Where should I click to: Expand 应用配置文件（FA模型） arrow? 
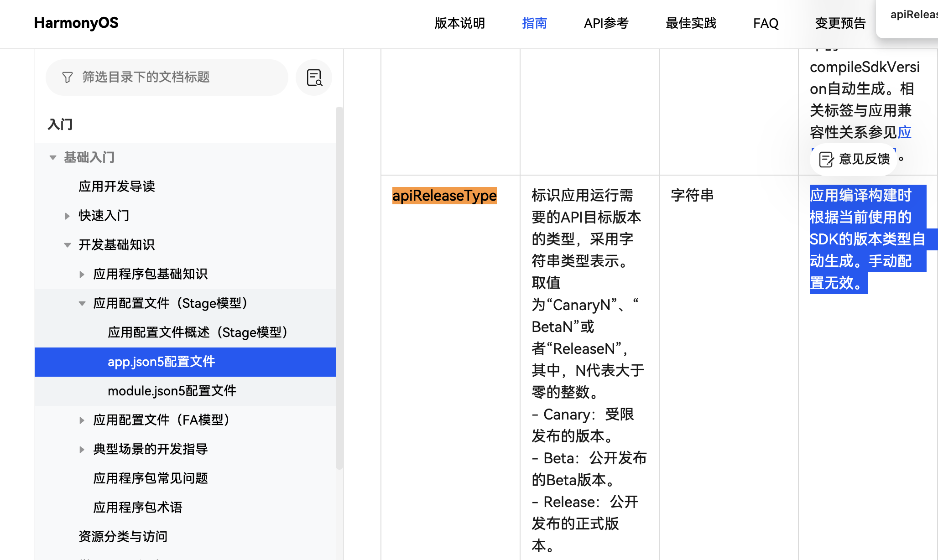(82, 420)
